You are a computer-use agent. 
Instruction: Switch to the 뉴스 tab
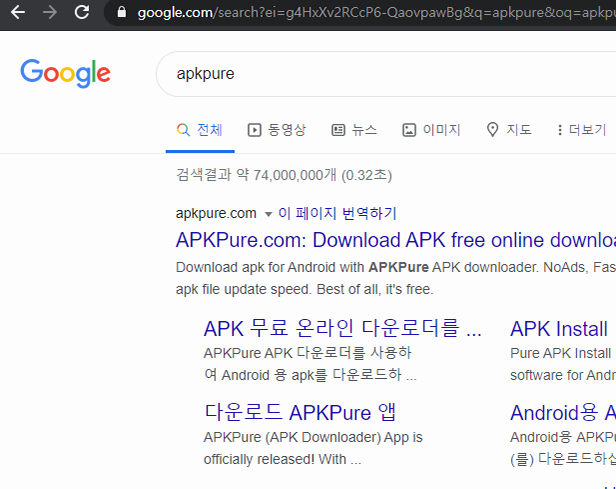point(354,130)
